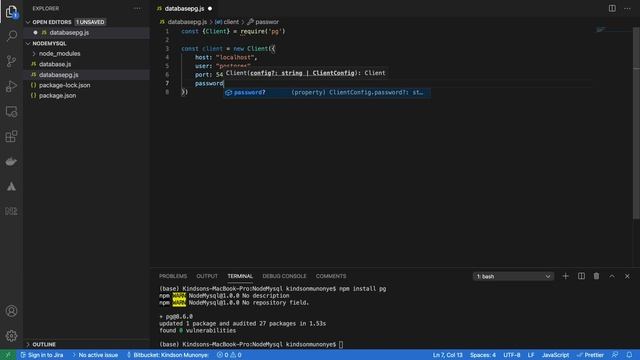Click the remote window indicator in status bar
The height and width of the screenshot is (360, 640).
(8, 355)
